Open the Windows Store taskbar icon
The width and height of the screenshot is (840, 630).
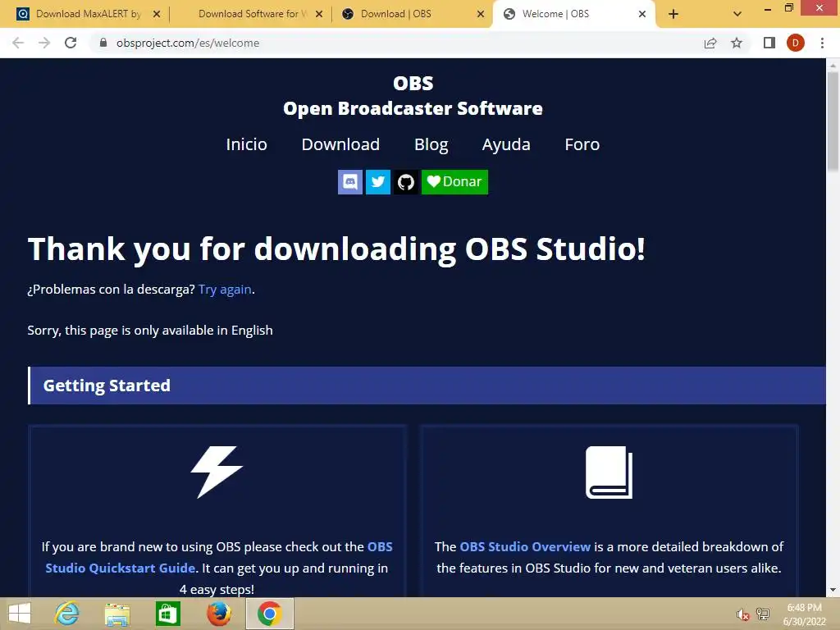pyautogui.click(x=167, y=614)
